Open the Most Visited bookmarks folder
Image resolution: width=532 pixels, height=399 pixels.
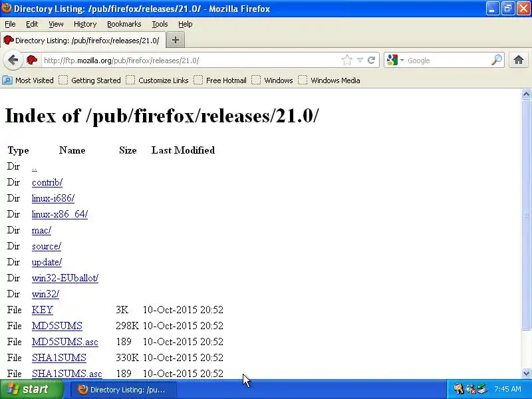pyautogui.click(x=28, y=80)
